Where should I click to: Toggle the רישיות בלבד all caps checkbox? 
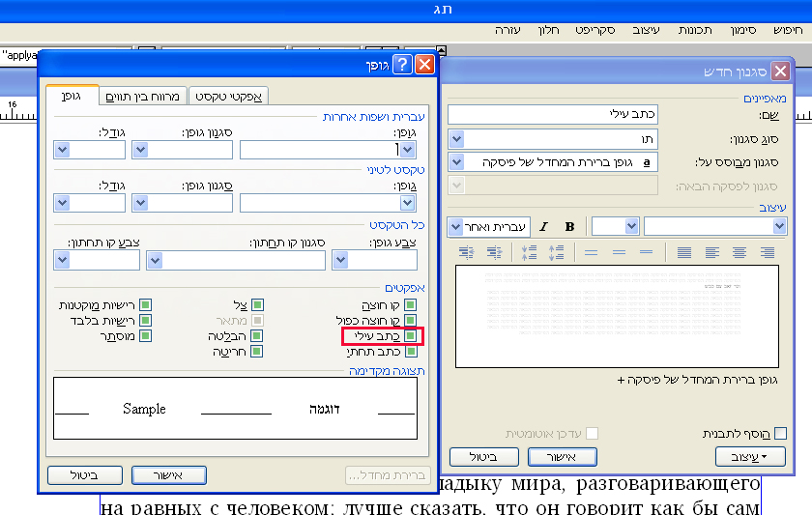(x=146, y=321)
